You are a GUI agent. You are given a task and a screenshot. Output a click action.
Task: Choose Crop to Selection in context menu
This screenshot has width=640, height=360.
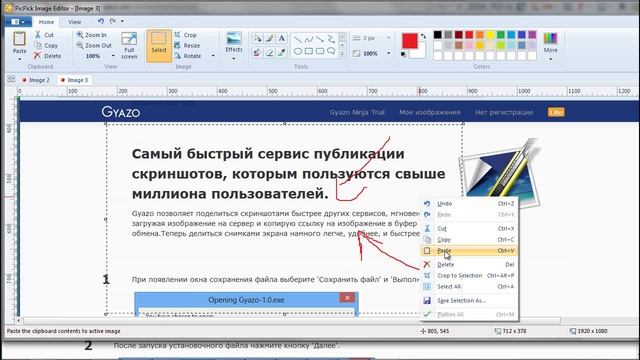point(469,276)
